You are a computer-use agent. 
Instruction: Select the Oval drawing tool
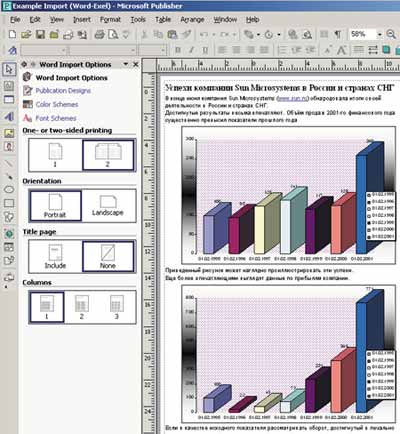(9, 190)
